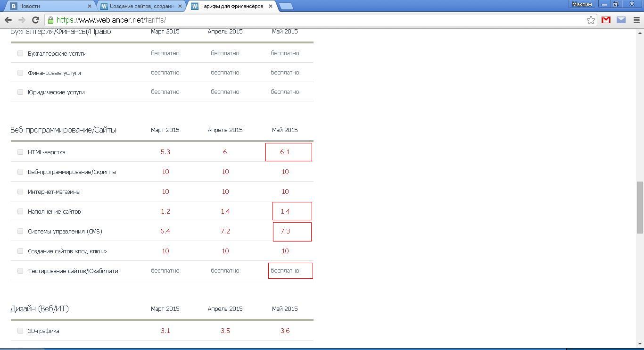Open the red Gmail extension icon

[x=606, y=20]
